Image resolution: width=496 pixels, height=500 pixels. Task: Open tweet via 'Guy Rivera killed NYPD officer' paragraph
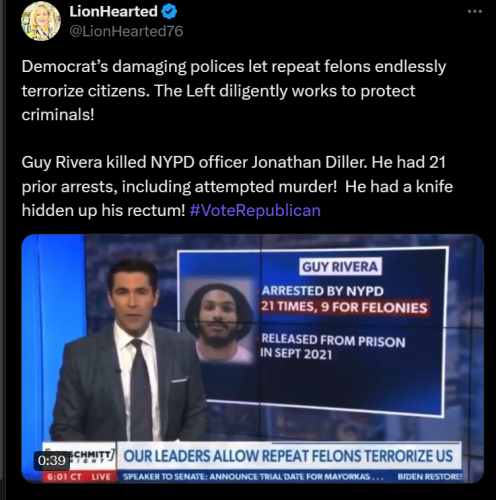click(237, 186)
